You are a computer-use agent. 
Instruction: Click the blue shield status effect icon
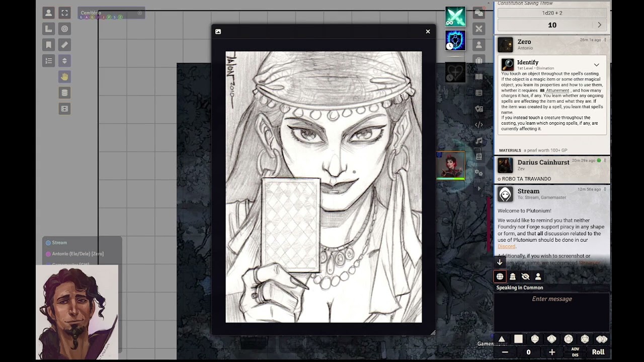coord(455,41)
